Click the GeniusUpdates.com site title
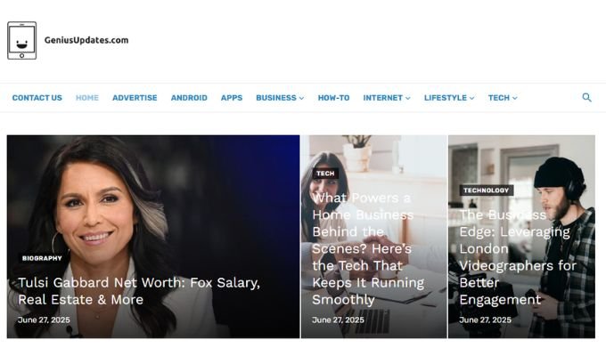Screen dimensions: 606x364 click(x=86, y=40)
